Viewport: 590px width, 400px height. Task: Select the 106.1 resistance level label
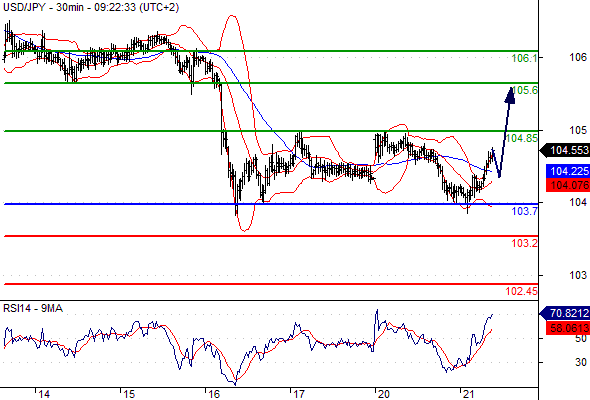click(525, 58)
